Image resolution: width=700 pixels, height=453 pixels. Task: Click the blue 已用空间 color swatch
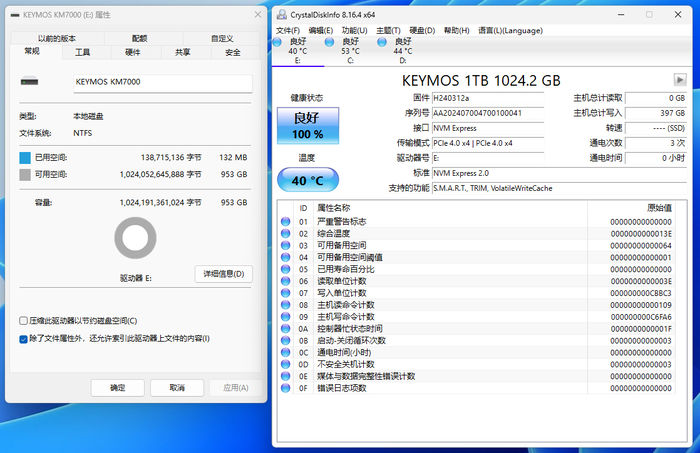click(25, 158)
